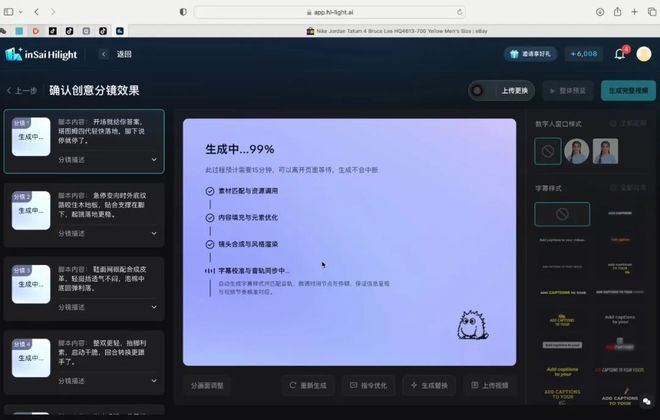Select the square digital human avatar style
The image size is (660, 420).
605,151
